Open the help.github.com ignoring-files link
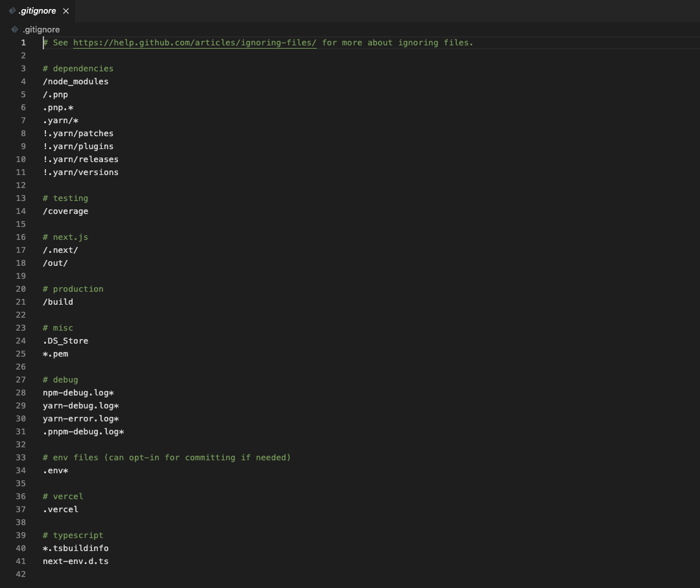The image size is (700, 588). 194,42
